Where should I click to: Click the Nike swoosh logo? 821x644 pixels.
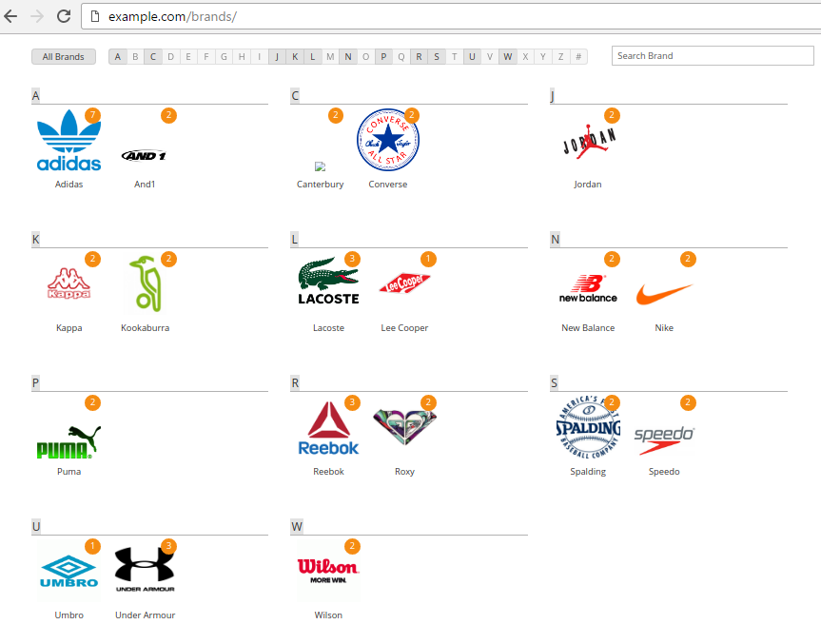(664, 294)
